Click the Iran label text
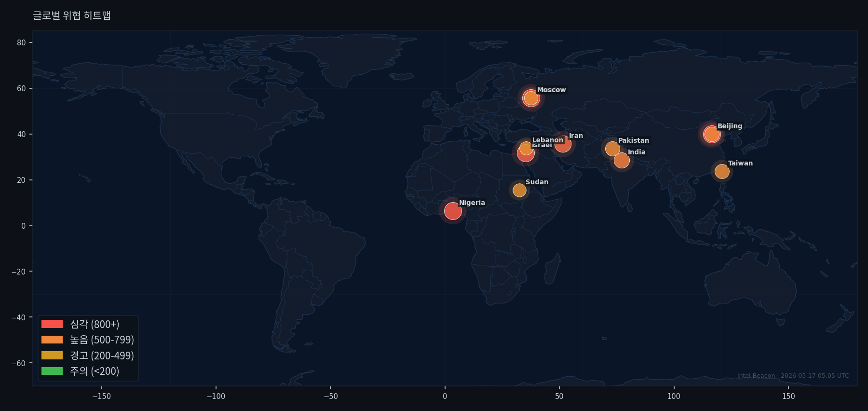 click(576, 136)
